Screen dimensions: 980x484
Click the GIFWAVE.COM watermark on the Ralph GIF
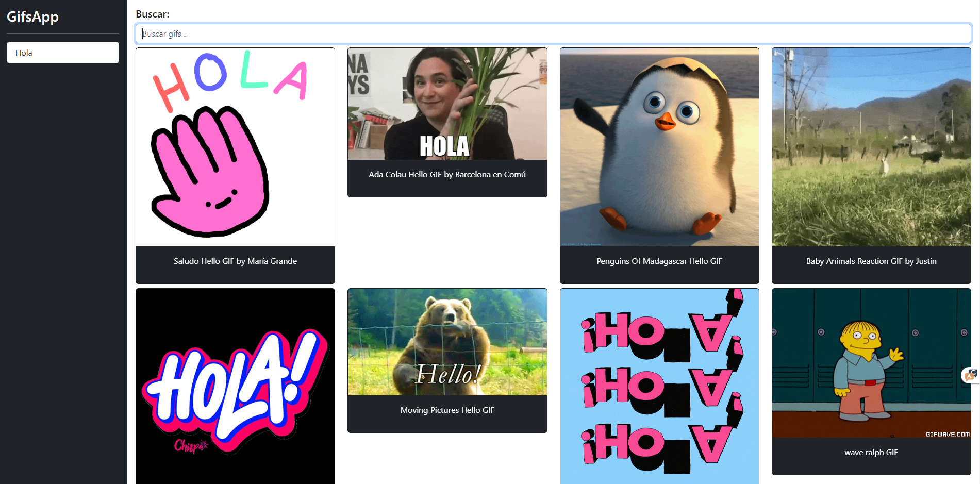pos(948,435)
